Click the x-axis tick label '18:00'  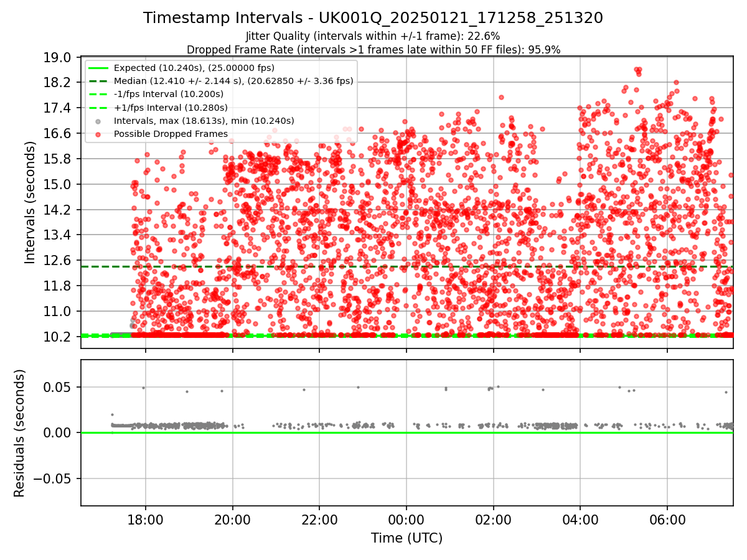(146, 519)
